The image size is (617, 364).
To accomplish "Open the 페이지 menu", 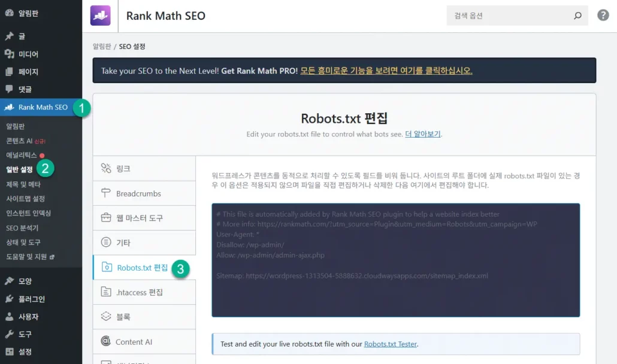I will pos(41,71).
